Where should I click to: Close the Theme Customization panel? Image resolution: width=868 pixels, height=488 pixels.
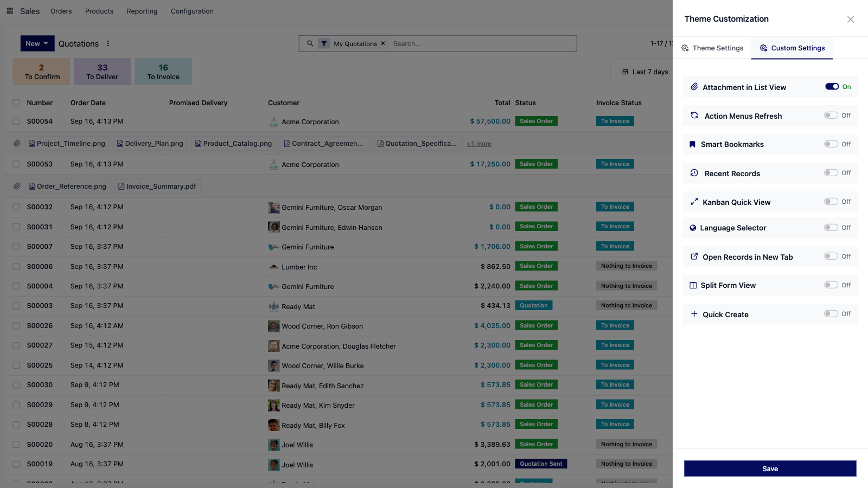pos(851,19)
